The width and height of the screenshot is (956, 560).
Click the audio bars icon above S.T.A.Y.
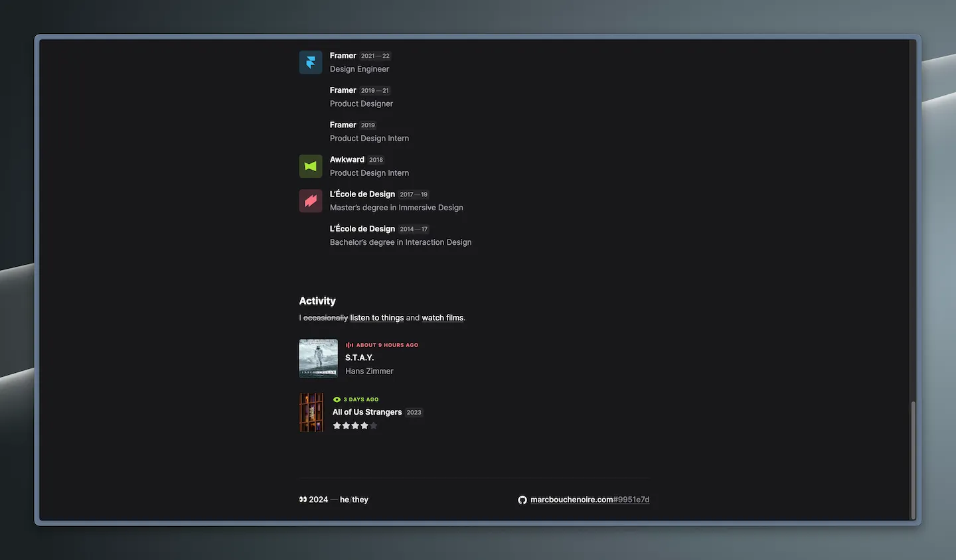click(x=349, y=345)
